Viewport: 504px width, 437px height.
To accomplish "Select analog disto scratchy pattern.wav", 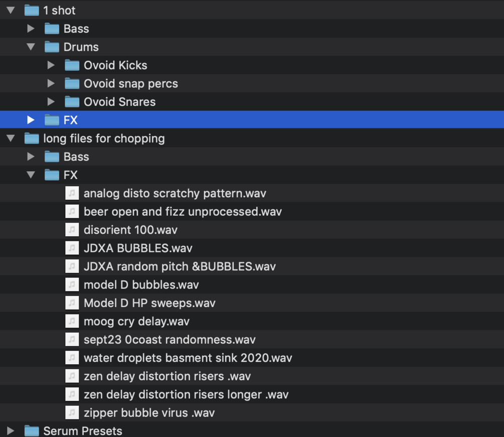I will [175, 194].
